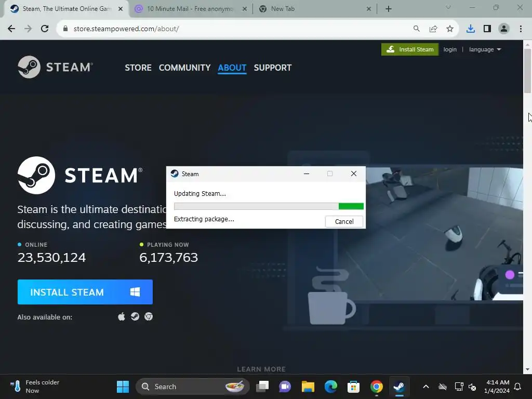Click the green Install Steam header button

pyautogui.click(x=410, y=49)
